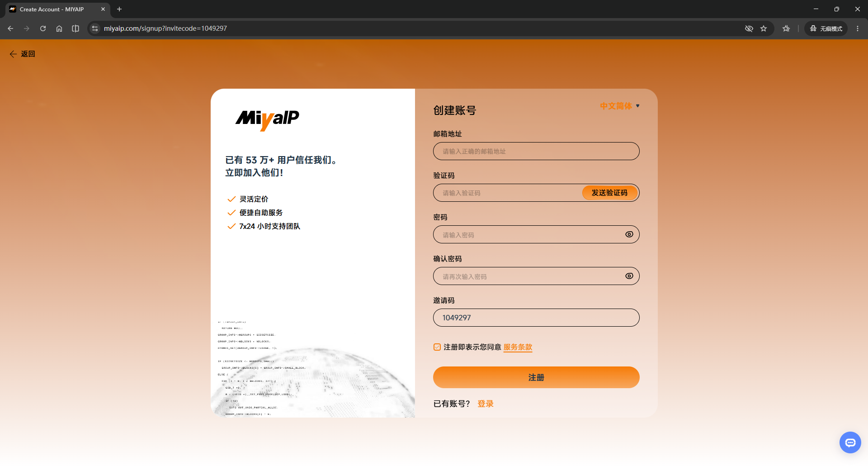Image resolution: width=868 pixels, height=466 pixels.
Task: Click the 7x24 小时支持团队 text
Action: tap(270, 226)
